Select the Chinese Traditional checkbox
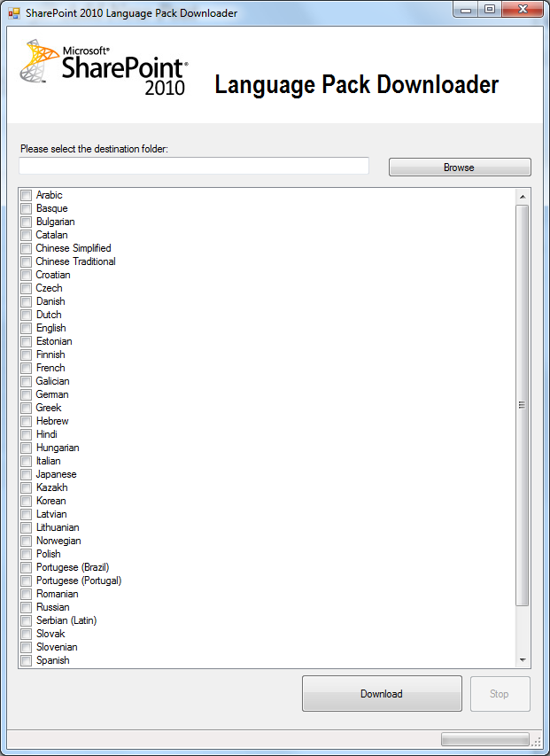550x756 pixels. coord(27,261)
